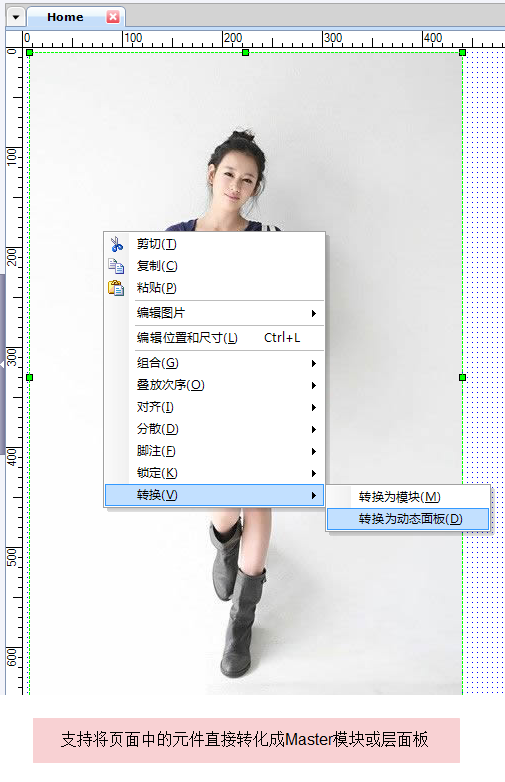The image size is (505, 782).
Task: Click the scissors Cut icon
Action: (117, 244)
